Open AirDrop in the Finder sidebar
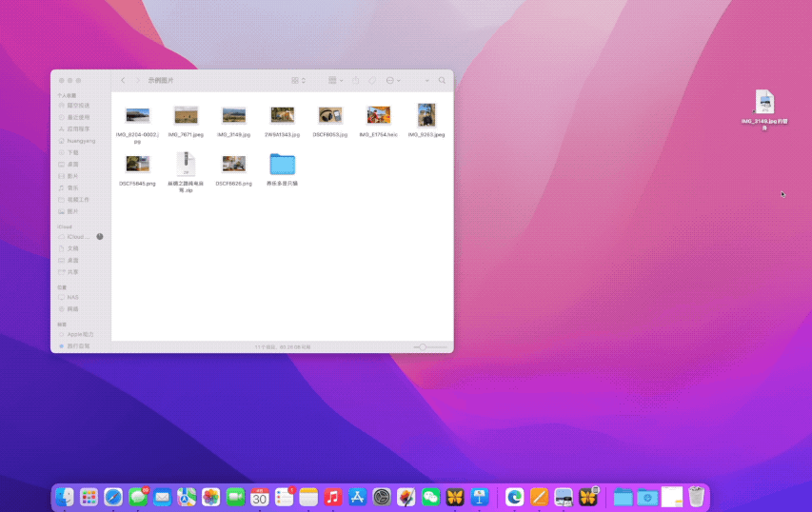812x512 pixels. point(80,105)
